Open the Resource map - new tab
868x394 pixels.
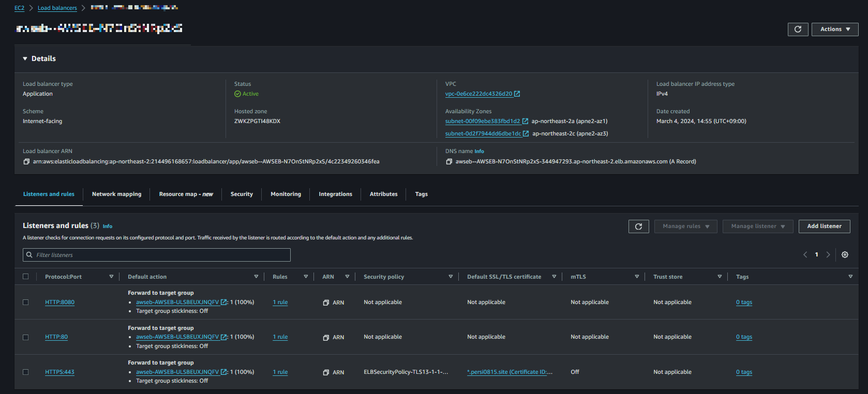pyautogui.click(x=186, y=194)
